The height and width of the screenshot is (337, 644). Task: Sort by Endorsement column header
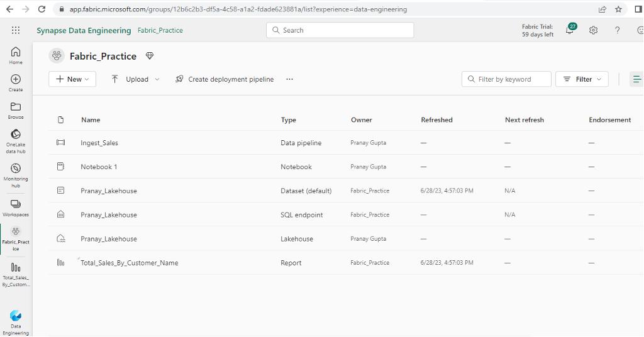[x=610, y=120]
